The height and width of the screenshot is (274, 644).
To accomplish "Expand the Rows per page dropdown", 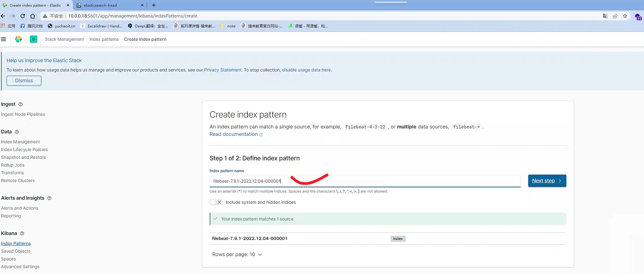I will (x=237, y=254).
